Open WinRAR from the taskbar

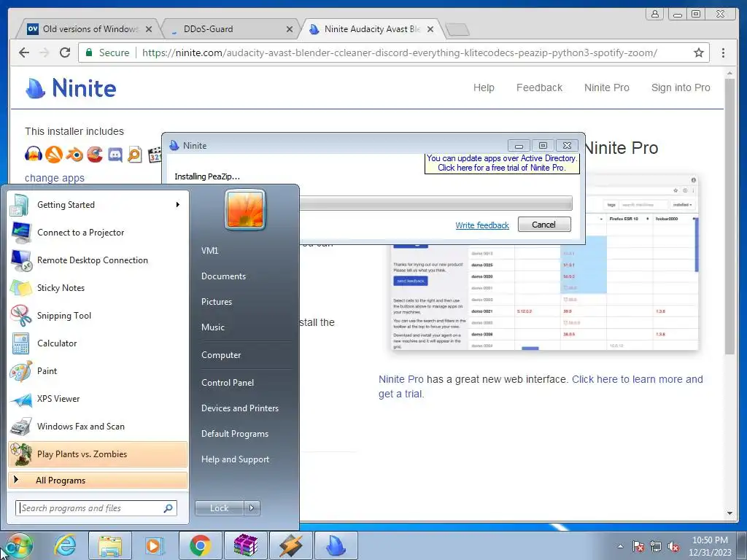tap(245, 545)
